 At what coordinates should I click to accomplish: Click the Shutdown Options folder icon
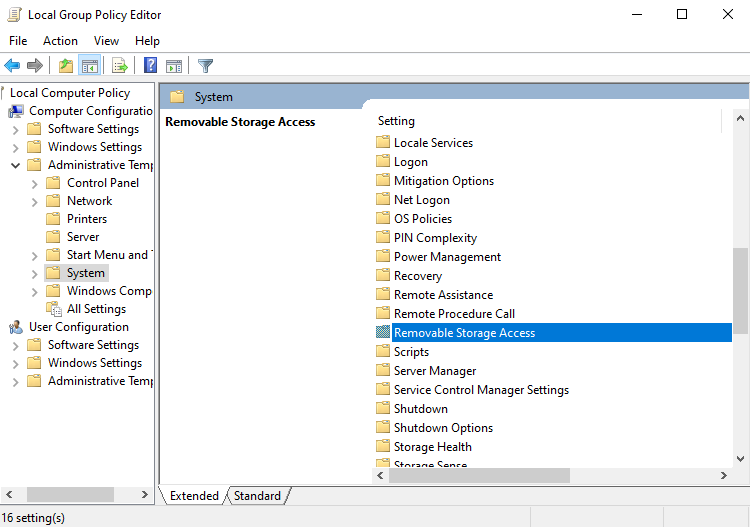click(x=383, y=427)
